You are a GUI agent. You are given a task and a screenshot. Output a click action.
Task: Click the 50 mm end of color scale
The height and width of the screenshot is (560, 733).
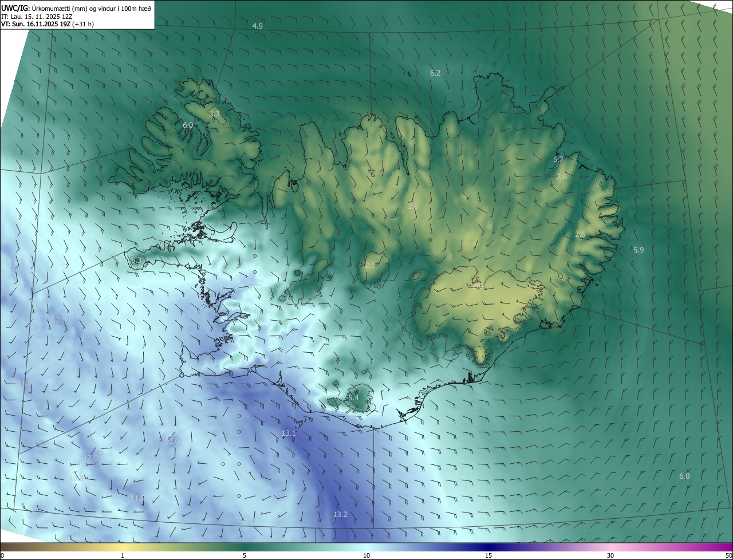728,555
